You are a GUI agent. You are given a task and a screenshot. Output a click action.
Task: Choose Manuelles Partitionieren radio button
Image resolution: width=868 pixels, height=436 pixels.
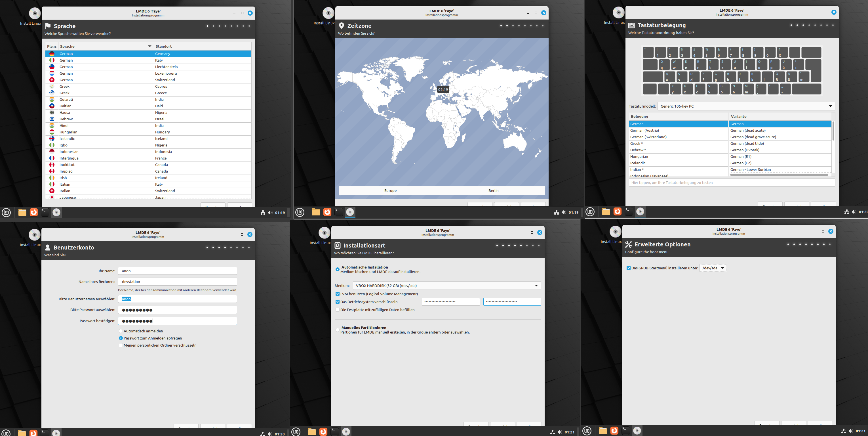[337, 330]
